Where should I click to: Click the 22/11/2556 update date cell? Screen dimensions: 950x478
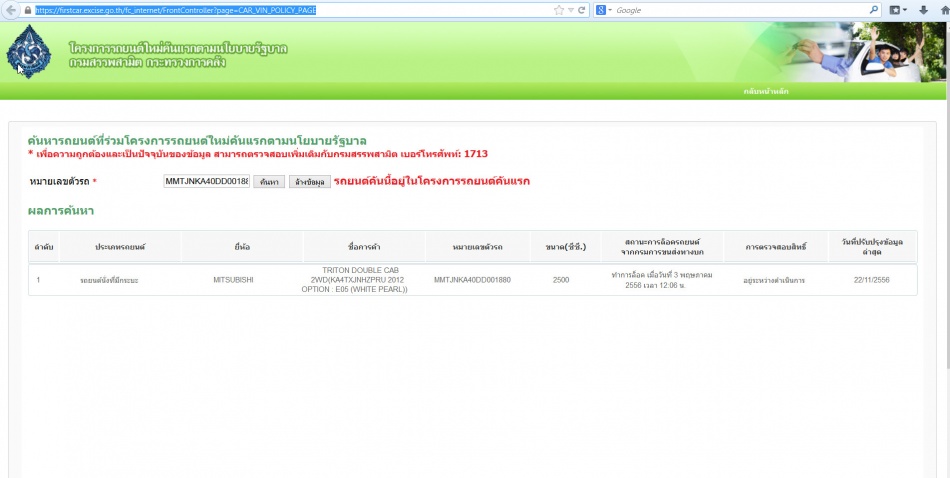[872, 280]
